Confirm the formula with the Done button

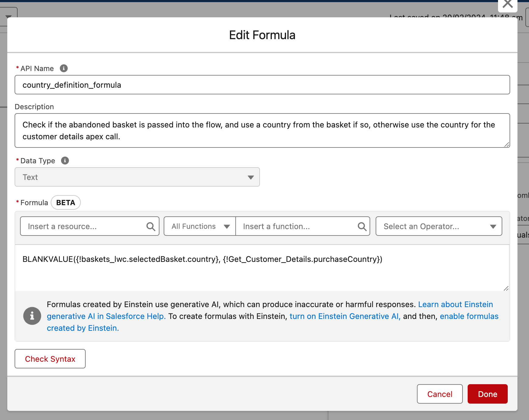(487, 394)
